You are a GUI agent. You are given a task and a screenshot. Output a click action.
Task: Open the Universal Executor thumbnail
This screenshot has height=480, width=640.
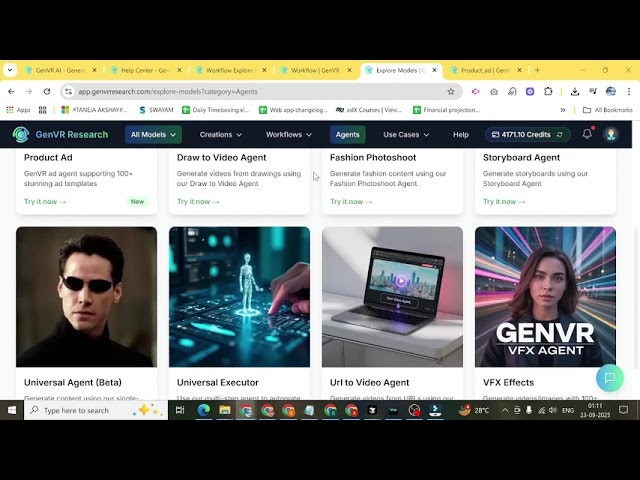coord(240,297)
